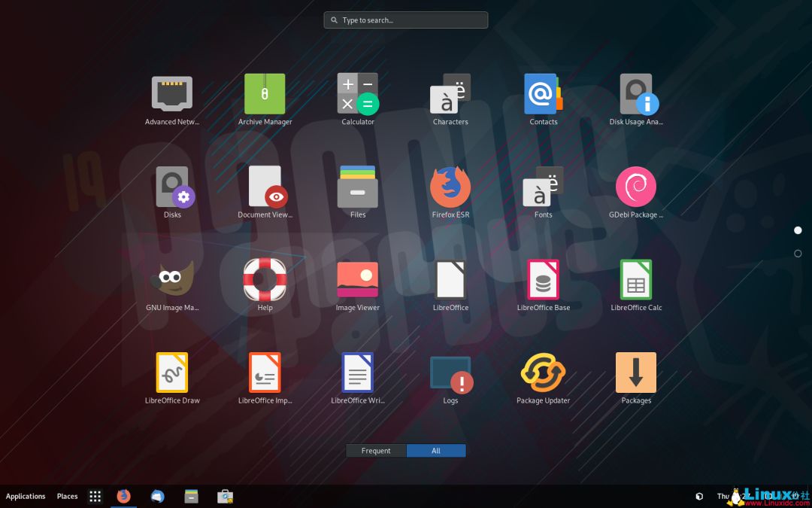This screenshot has height=508, width=812.
Task: Open the Places menu
Action: point(67,496)
